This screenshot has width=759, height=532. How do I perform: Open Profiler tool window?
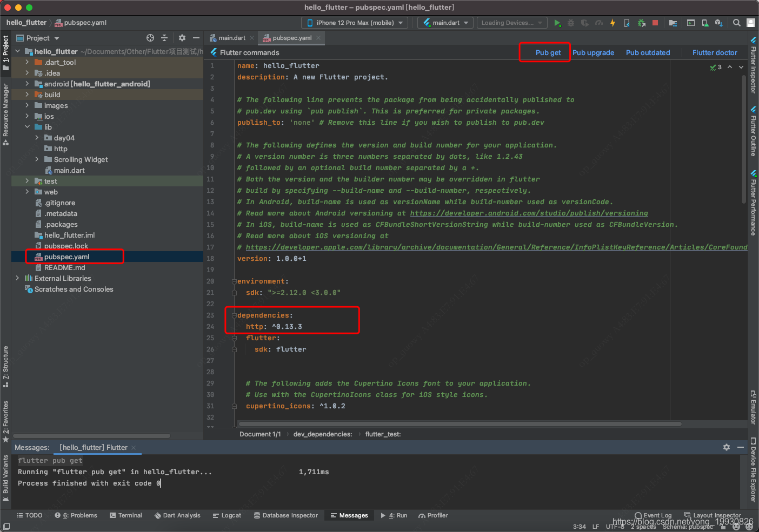tap(433, 515)
